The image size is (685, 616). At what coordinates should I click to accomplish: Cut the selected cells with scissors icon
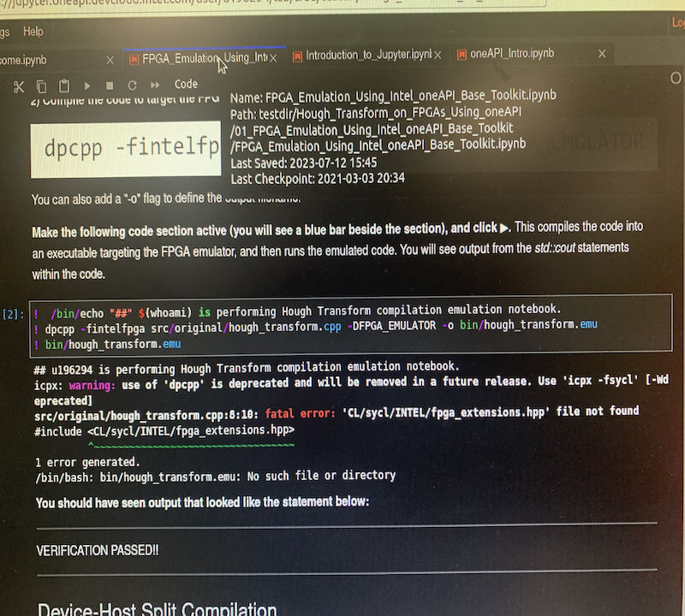pos(19,84)
